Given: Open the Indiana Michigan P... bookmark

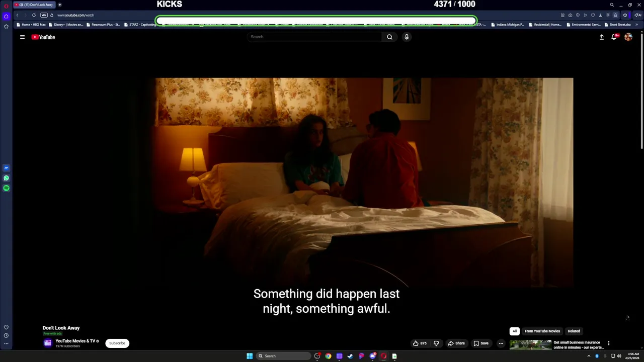Looking at the screenshot, I should (508, 25).
